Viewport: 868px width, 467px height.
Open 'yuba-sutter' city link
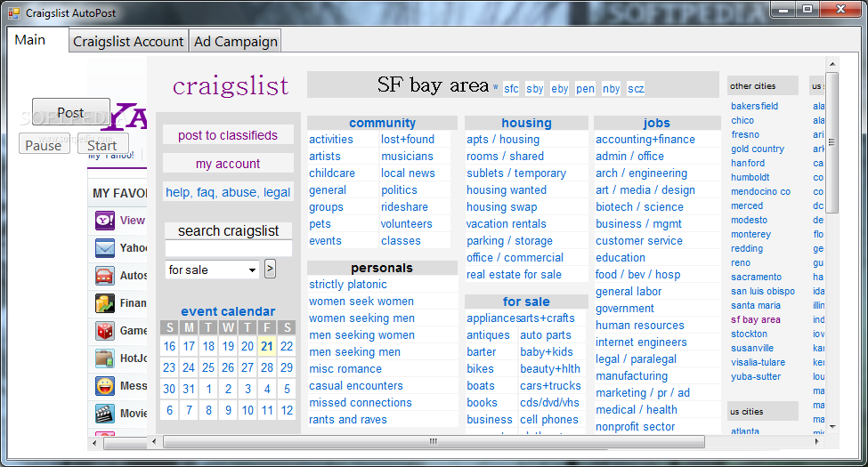click(756, 377)
